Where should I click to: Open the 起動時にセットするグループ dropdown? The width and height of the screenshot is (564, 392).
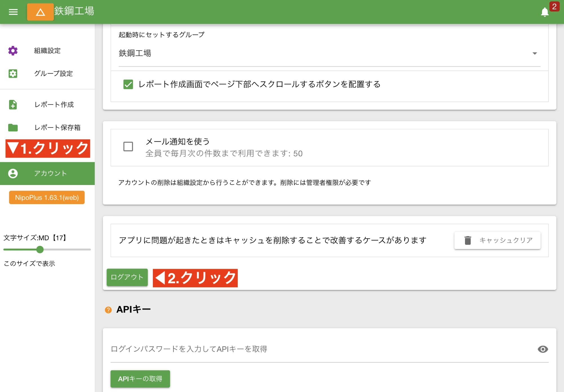coord(534,53)
